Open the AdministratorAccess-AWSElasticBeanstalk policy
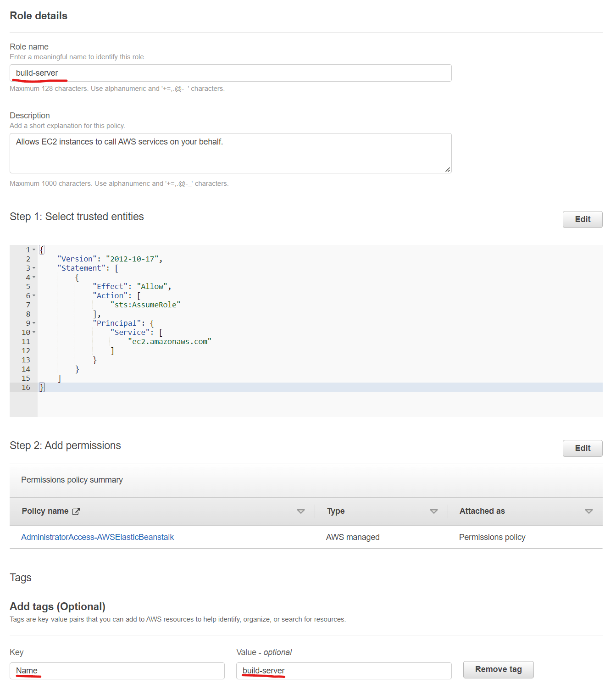This screenshot has width=616, height=689. pyautogui.click(x=97, y=537)
